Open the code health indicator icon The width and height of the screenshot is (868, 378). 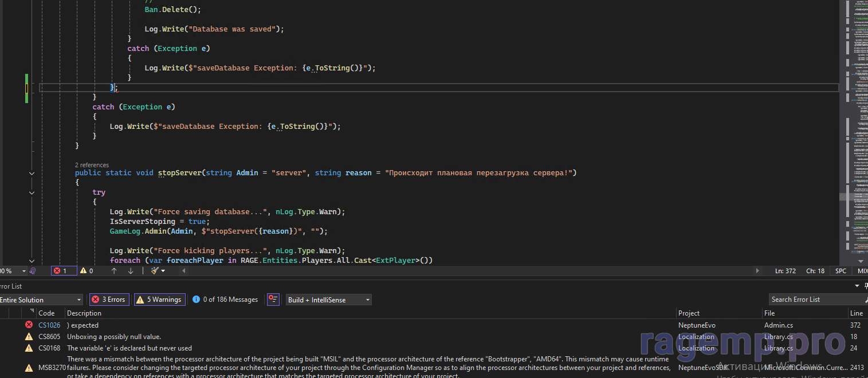pos(33,271)
